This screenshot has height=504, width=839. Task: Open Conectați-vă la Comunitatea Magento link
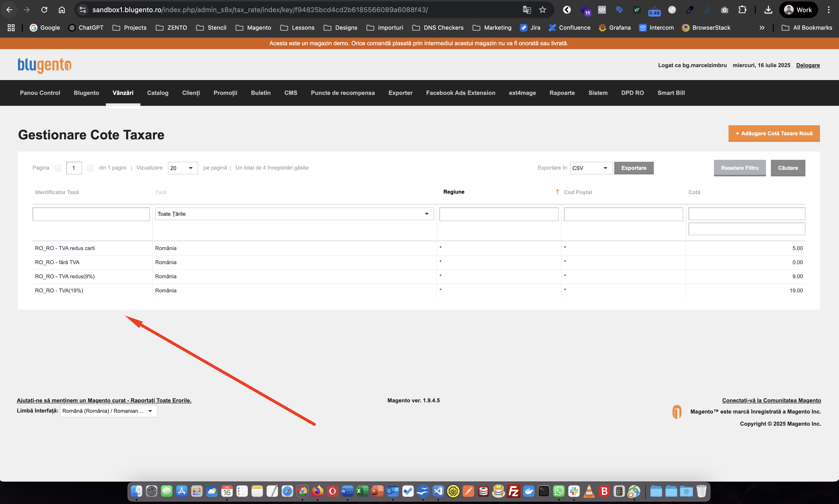[771, 400]
